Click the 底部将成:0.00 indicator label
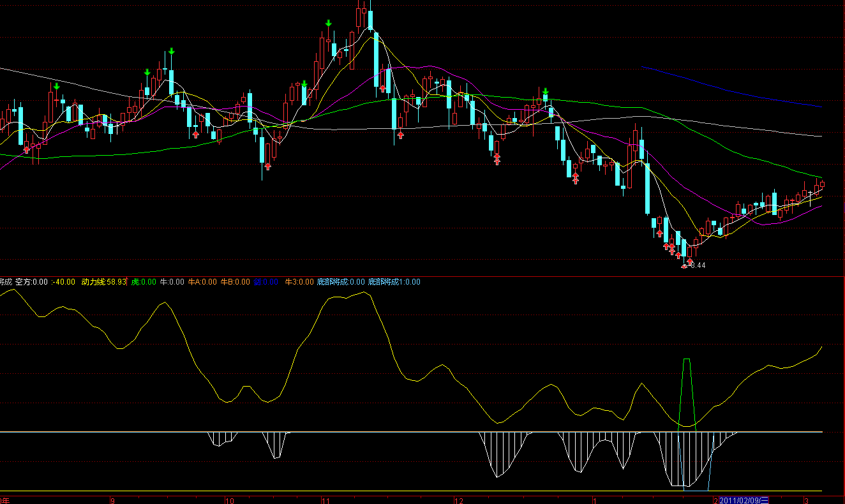845x504 pixels. [x=341, y=281]
